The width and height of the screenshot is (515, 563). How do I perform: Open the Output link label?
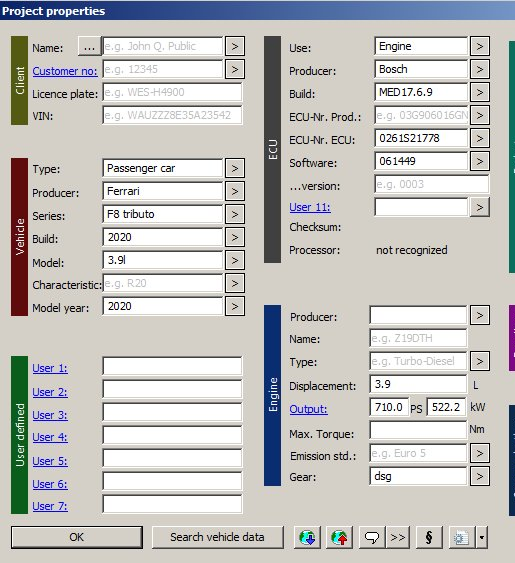click(x=308, y=409)
